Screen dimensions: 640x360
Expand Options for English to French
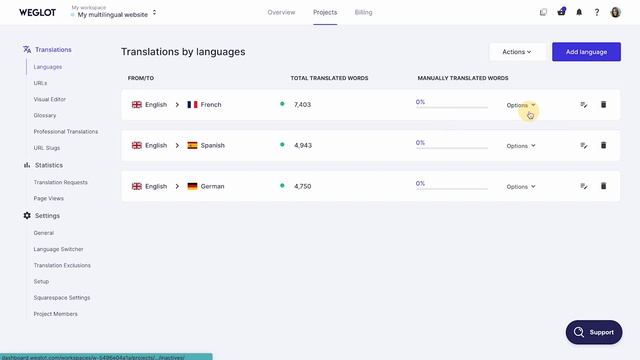[x=521, y=105]
